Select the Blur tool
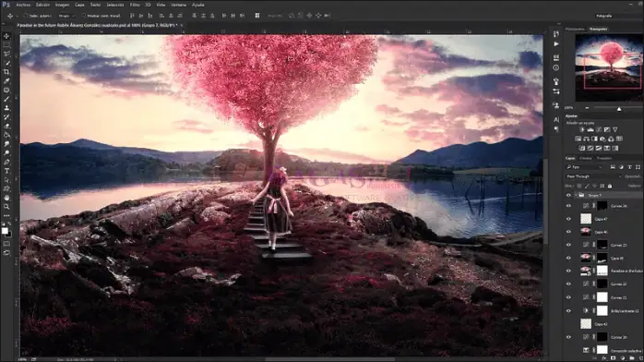This screenshot has width=644, height=362. pos(6,144)
